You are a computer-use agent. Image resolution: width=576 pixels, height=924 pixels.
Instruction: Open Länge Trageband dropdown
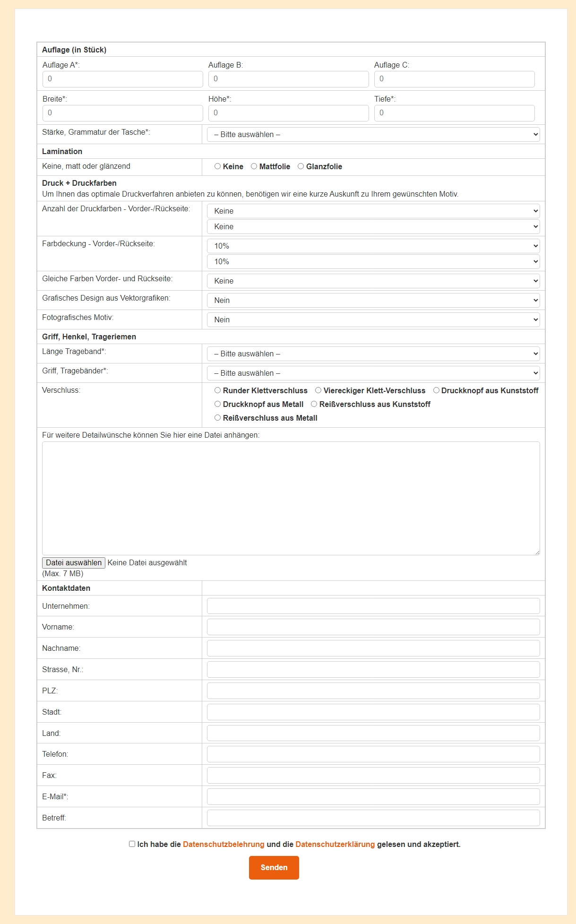pyautogui.click(x=373, y=354)
